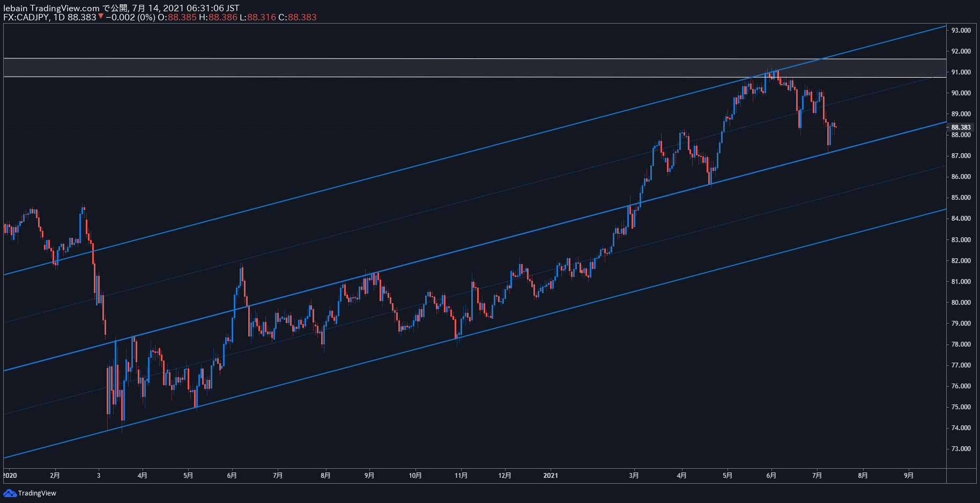Click the 73.000 price axis label

pos(961,449)
